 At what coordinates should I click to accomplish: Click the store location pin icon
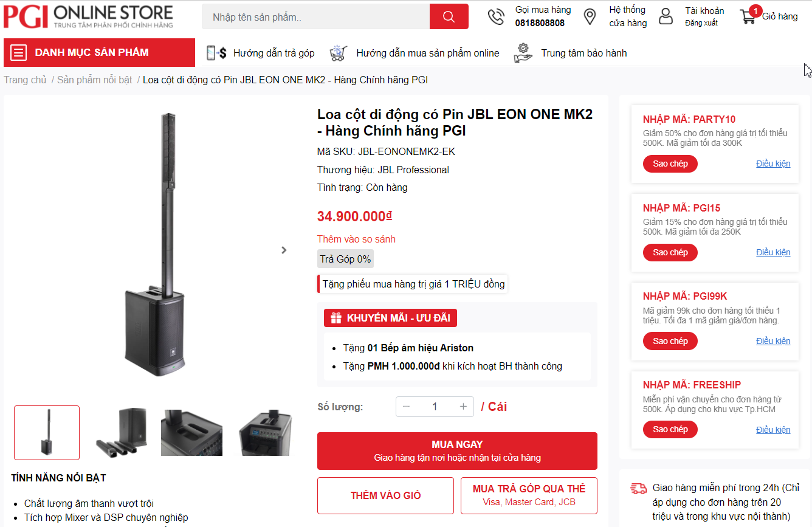tap(590, 16)
